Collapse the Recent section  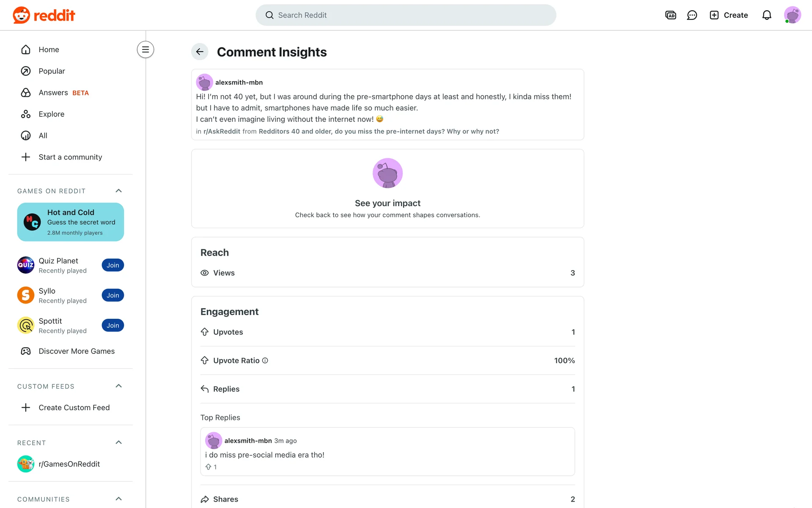(118, 442)
